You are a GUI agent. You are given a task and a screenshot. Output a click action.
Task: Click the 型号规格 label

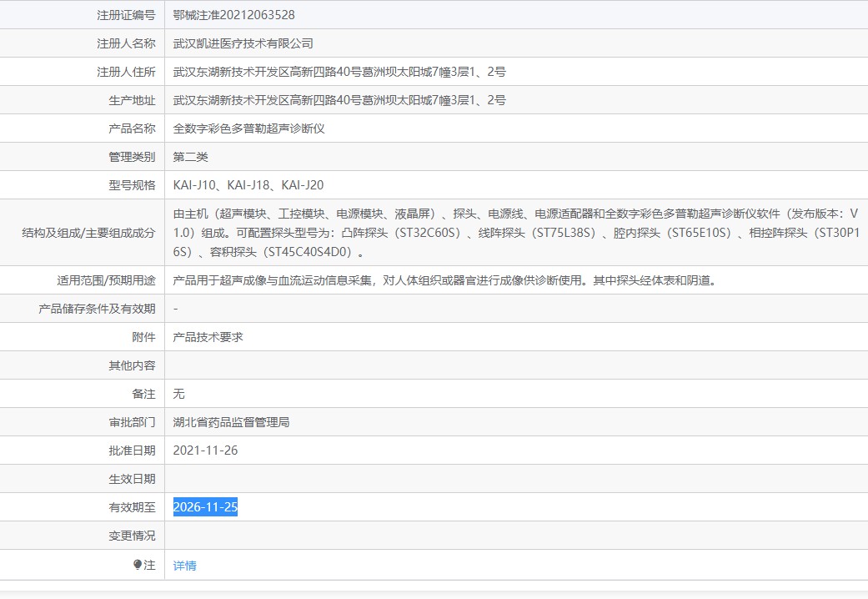133,185
